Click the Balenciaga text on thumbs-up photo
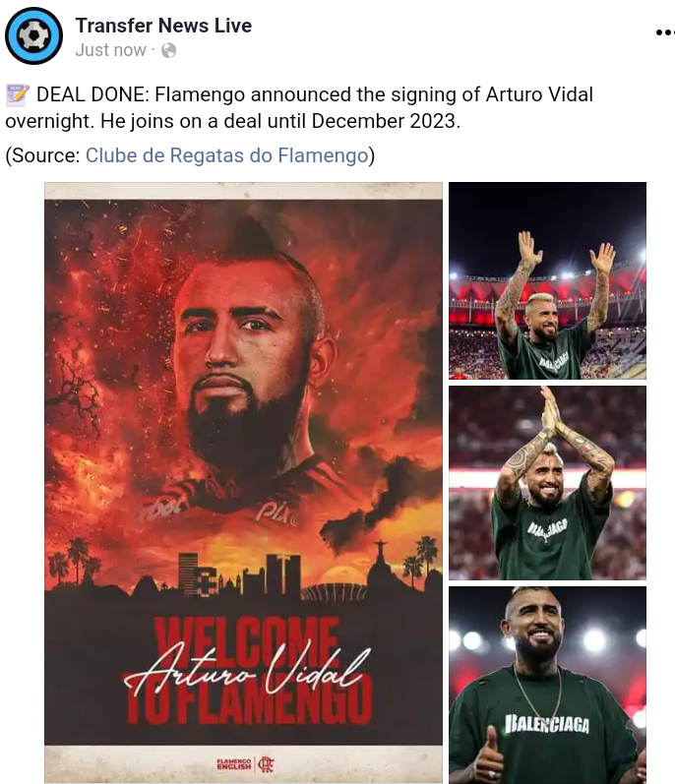Viewport: 675px width, 784px height. pos(547,724)
